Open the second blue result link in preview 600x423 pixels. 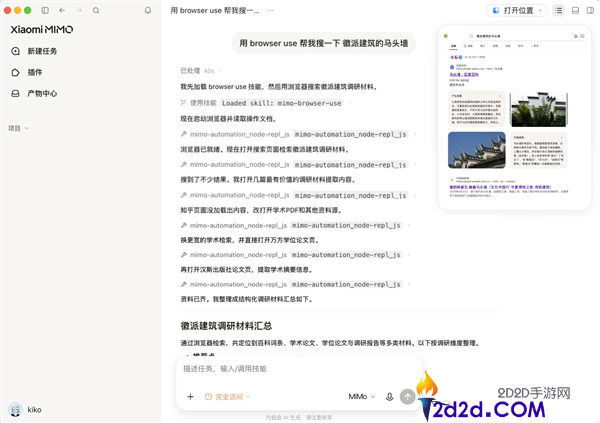point(500,187)
